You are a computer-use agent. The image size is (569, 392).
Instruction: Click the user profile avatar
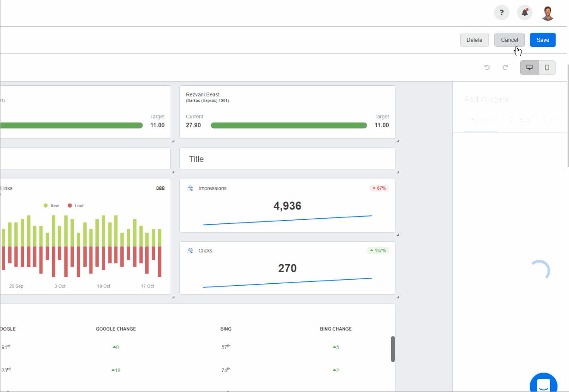pyautogui.click(x=548, y=13)
